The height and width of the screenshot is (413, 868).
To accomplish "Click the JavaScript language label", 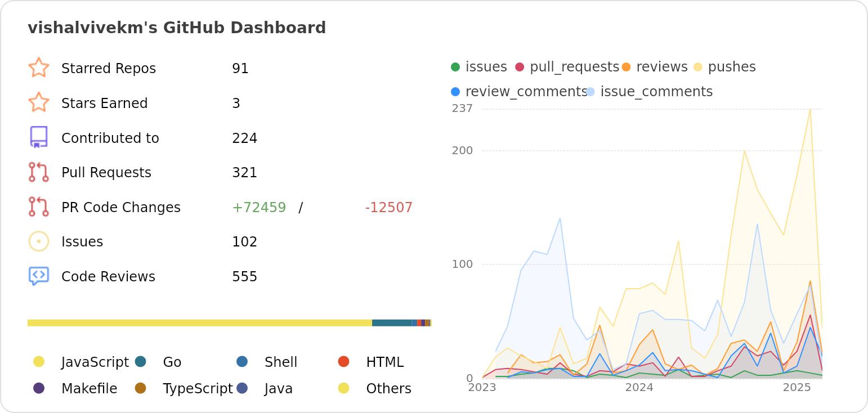I will click(x=95, y=362).
